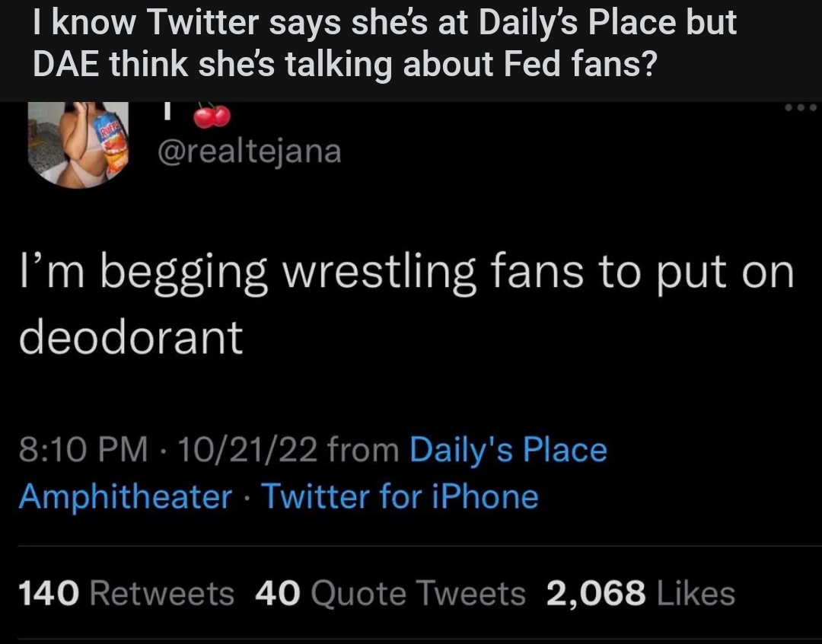Click the tweet text starting "I'm begging"

pos(406,272)
